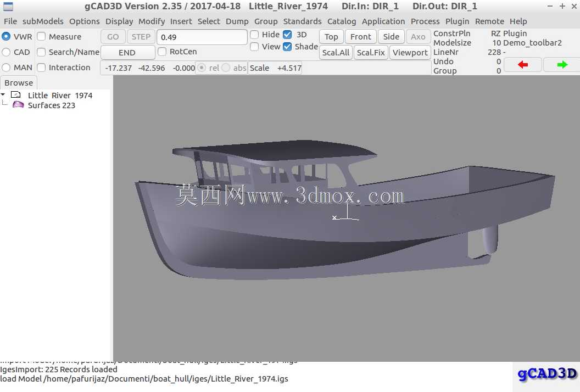The image size is (580, 392).
Task: Click the load Model path message line
Action: coord(144,379)
